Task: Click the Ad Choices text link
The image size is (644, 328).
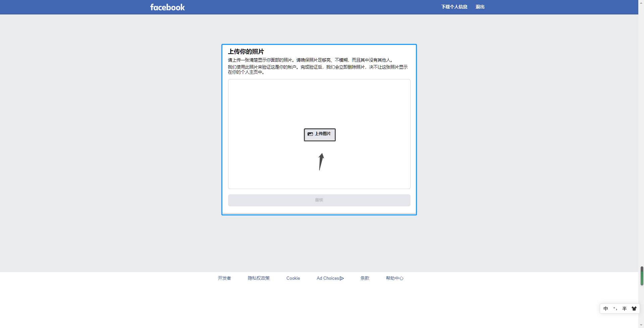Action: click(328, 278)
